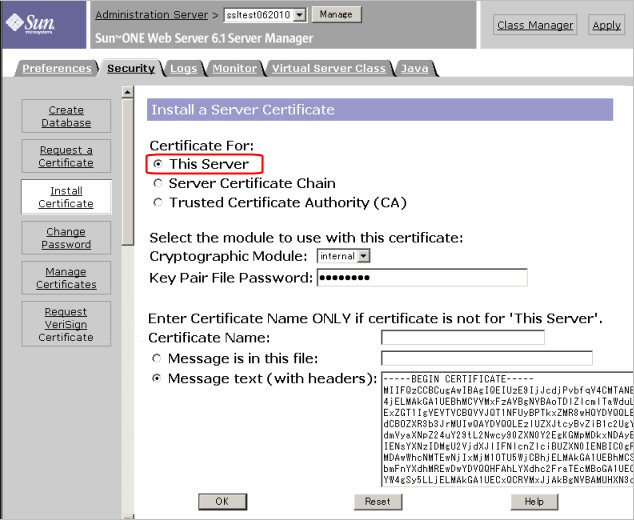Click the Manage button

[336, 15]
